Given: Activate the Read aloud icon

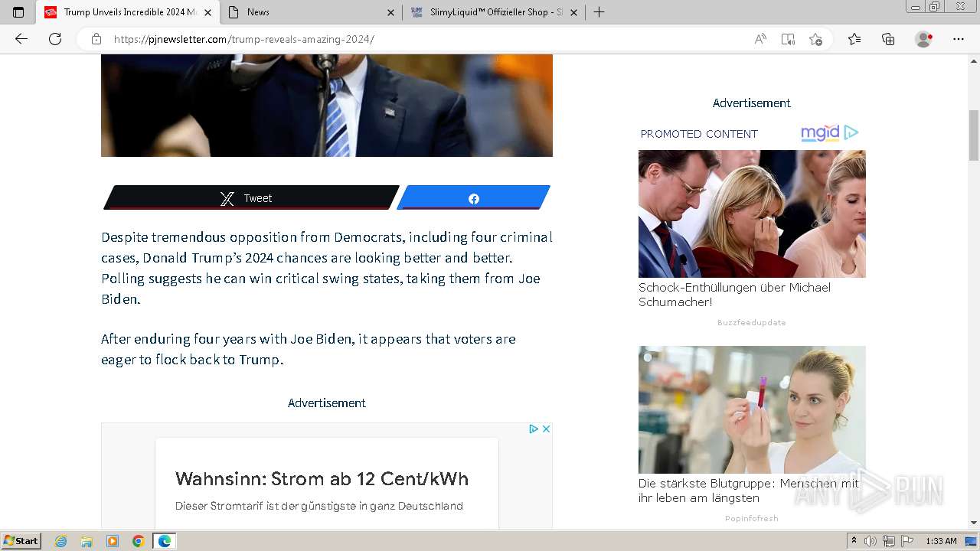Looking at the screenshot, I should pyautogui.click(x=760, y=39).
